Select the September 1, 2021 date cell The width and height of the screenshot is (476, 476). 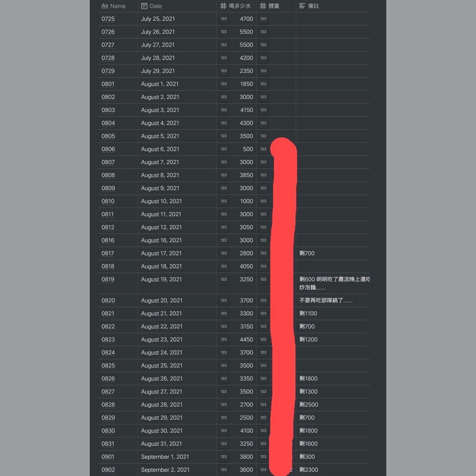point(165,457)
